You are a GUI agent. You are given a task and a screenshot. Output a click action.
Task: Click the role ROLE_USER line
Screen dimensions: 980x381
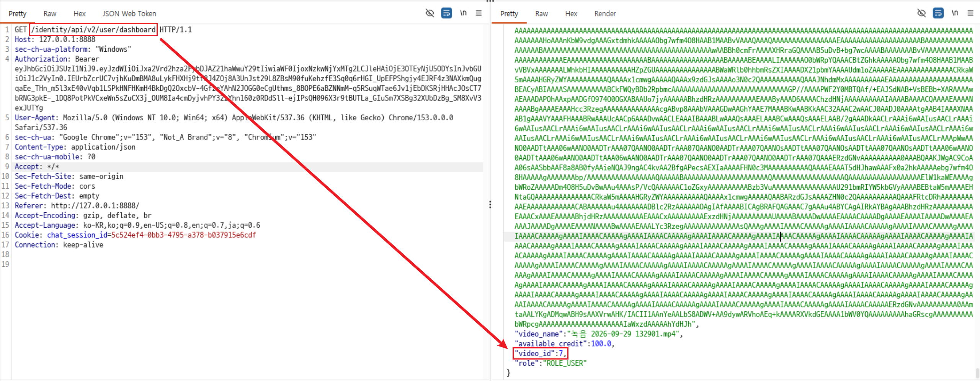coord(550,363)
